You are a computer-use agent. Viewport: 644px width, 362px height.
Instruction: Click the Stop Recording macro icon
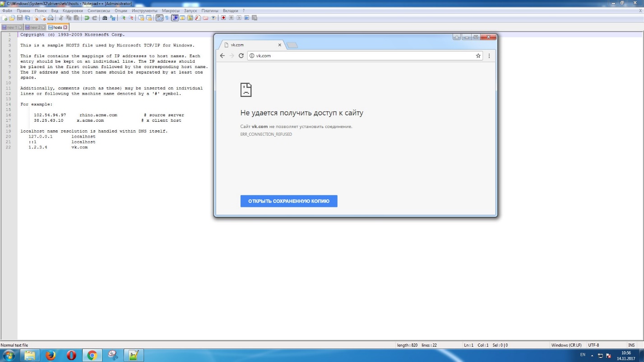click(x=231, y=18)
